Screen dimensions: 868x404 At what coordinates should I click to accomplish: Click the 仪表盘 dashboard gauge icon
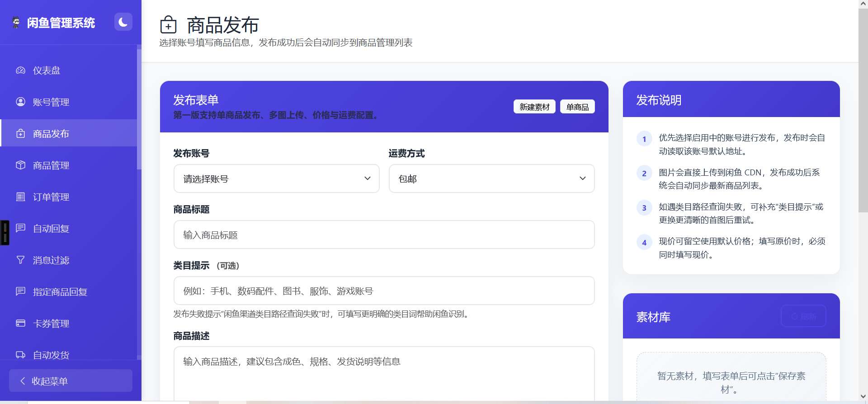(x=20, y=70)
